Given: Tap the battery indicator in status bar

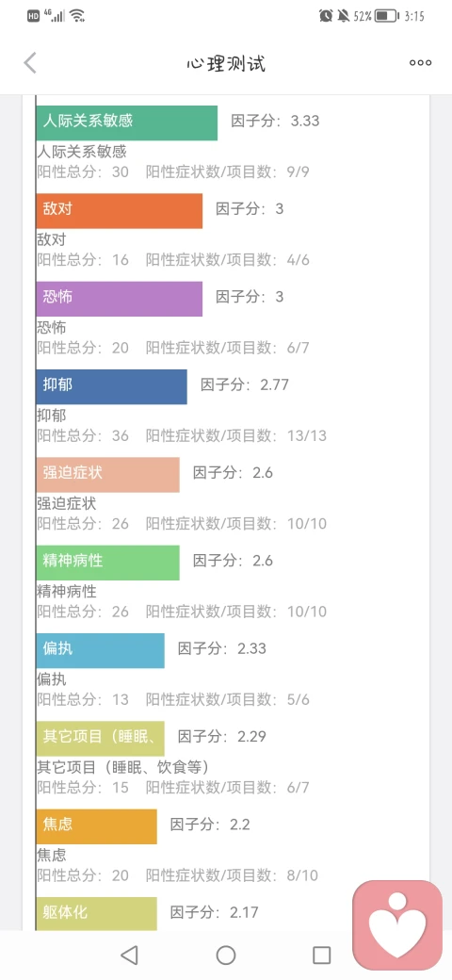Looking at the screenshot, I should 387,16.
